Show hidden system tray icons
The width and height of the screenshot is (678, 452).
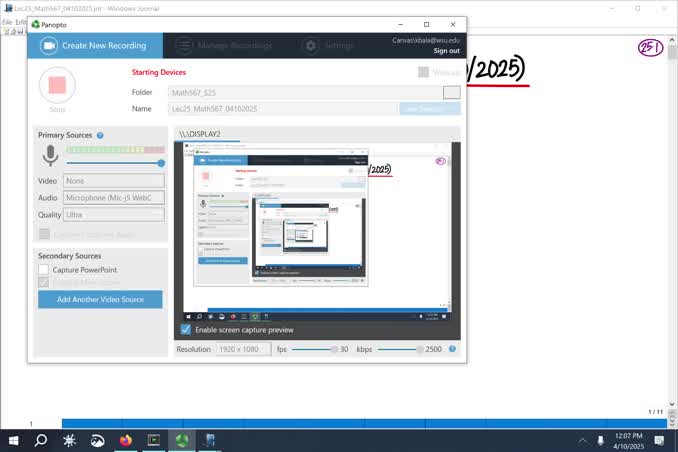583,440
